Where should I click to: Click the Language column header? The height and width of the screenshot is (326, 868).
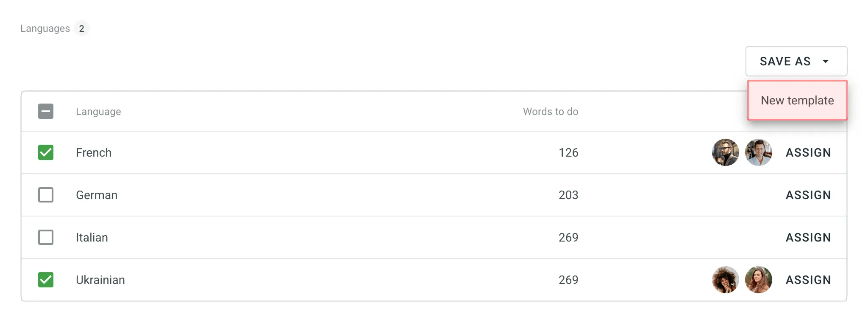[x=98, y=112]
